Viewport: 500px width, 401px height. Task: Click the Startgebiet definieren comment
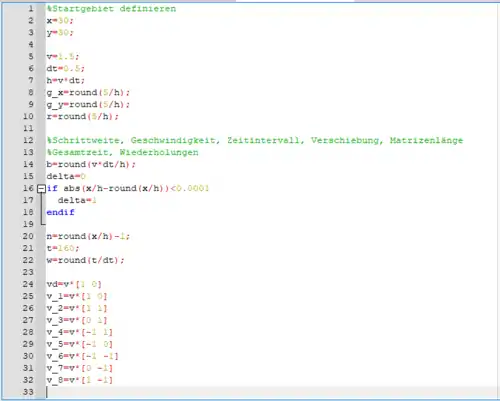[111, 9]
